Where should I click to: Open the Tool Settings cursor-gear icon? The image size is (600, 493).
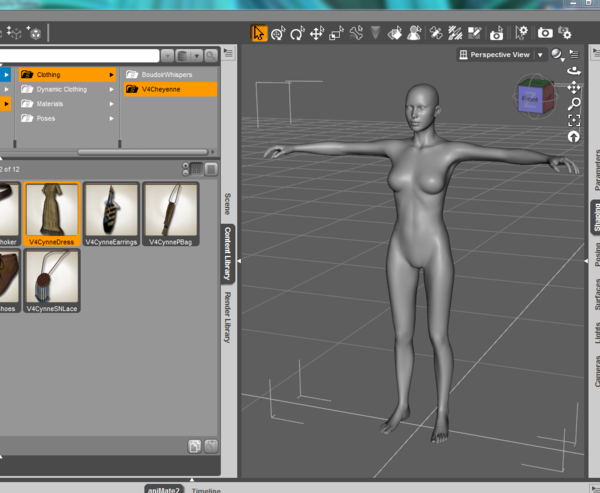tap(521, 33)
